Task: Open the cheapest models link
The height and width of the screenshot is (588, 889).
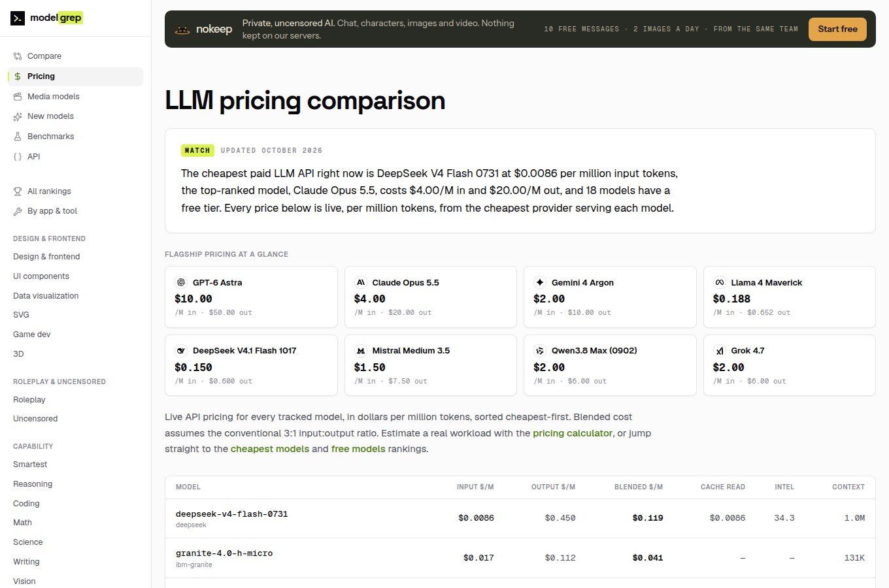Action: (270, 449)
